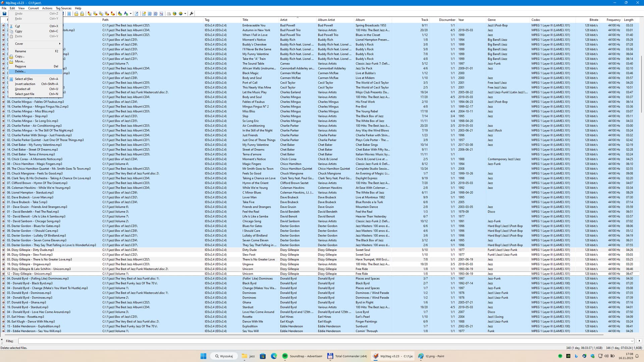Screen dimensions: 644x362
Task: Choose Cut from the Edit menu
Action: 36,26
